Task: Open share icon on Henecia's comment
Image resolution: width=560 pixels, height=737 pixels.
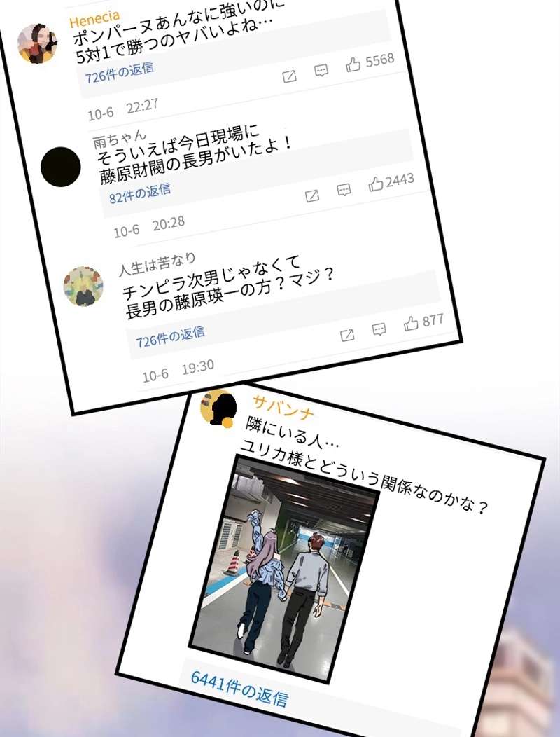Action: click(x=289, y=76)
